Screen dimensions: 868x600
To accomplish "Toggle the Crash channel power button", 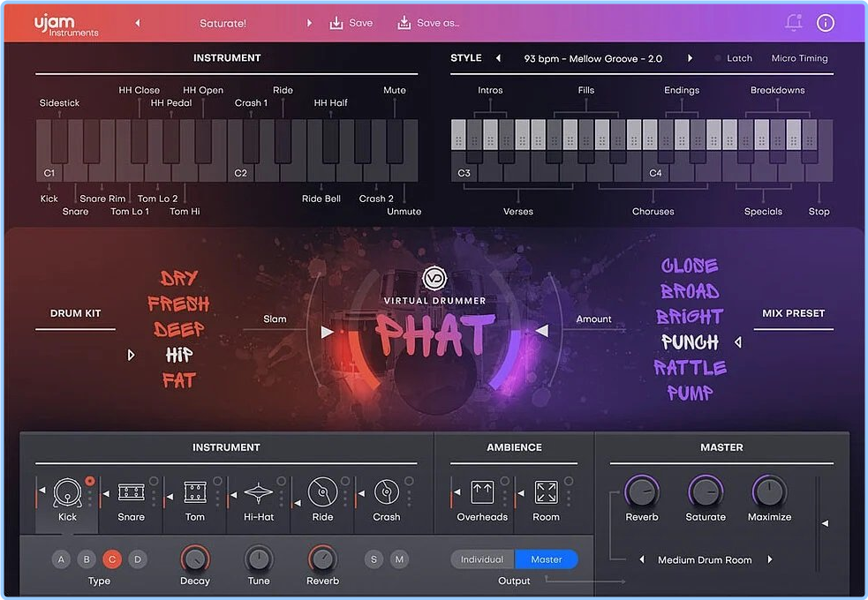I will pos(409,481).
